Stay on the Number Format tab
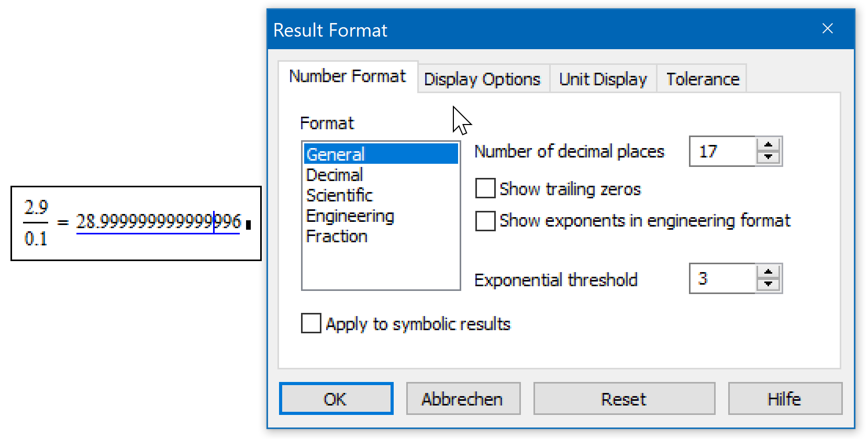 [347, 76]
